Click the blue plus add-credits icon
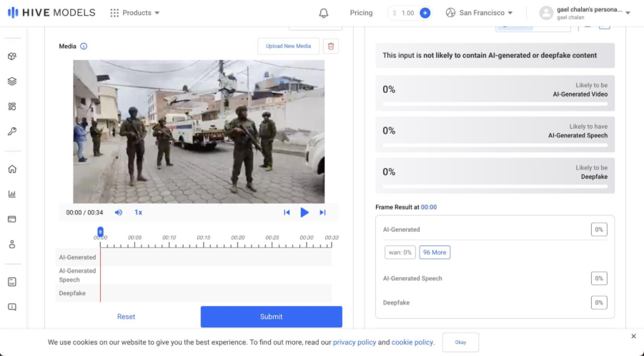The width and height of the screenshot is (644, 356). click(425, 13)
